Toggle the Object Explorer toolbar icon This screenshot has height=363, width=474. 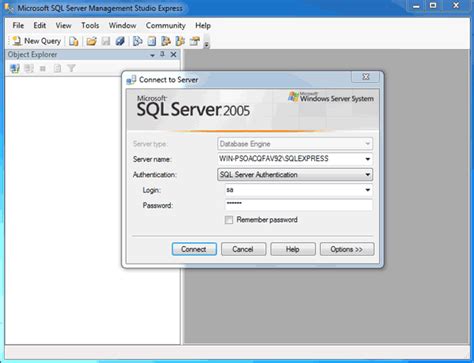166,41
